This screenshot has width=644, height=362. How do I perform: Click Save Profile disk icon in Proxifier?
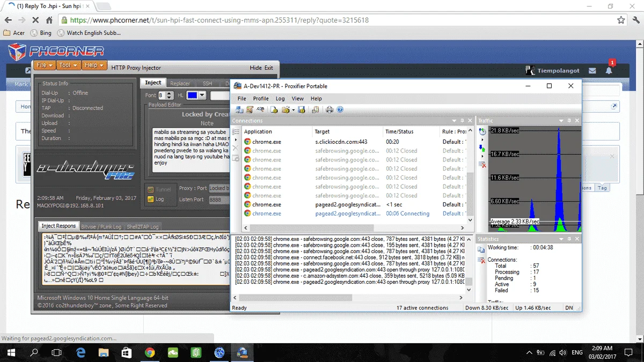pos(301,110)
